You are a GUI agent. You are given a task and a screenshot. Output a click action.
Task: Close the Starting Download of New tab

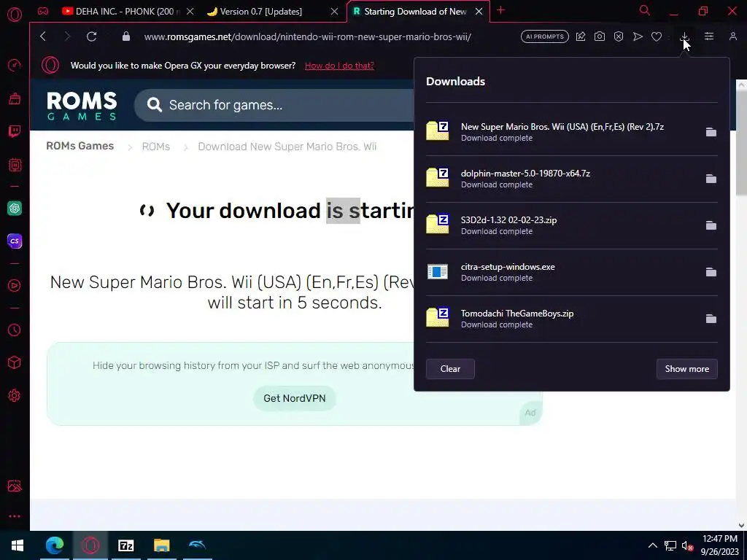tap(479, 12)
